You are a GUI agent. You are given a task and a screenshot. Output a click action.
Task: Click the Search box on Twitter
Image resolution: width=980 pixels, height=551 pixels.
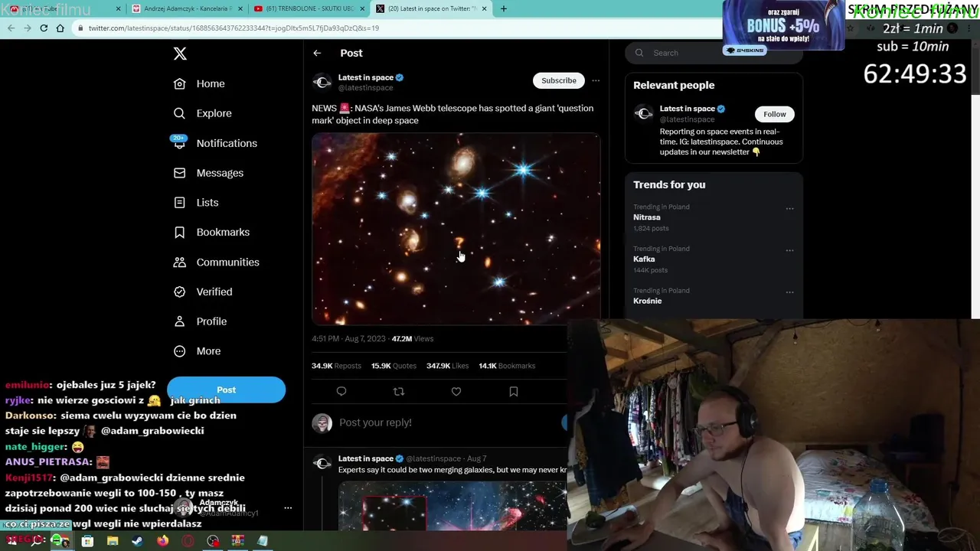pyautogui.click(x=714, y=53)
